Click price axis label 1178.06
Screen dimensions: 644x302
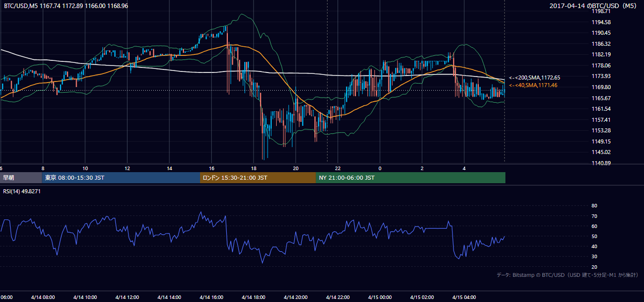(601, 65)
